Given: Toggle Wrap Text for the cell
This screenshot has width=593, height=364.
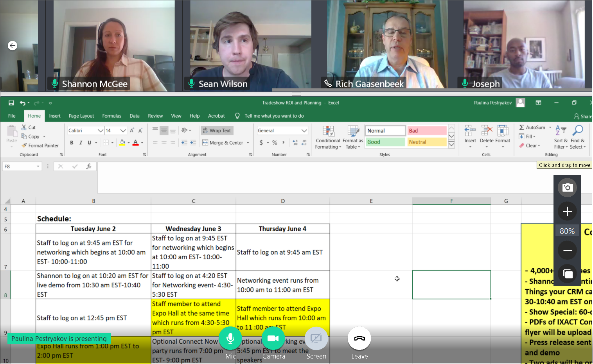Looking at the screenshot, I should [x=217, y=131].
